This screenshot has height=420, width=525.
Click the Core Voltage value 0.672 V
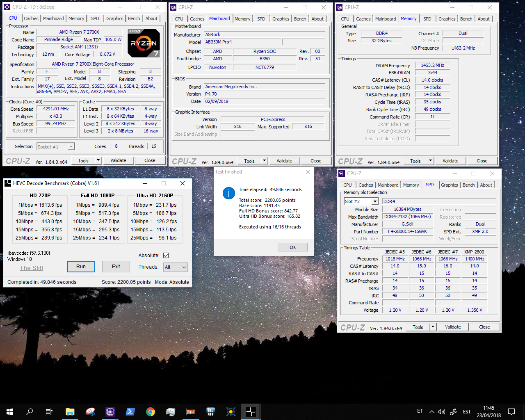107,54
